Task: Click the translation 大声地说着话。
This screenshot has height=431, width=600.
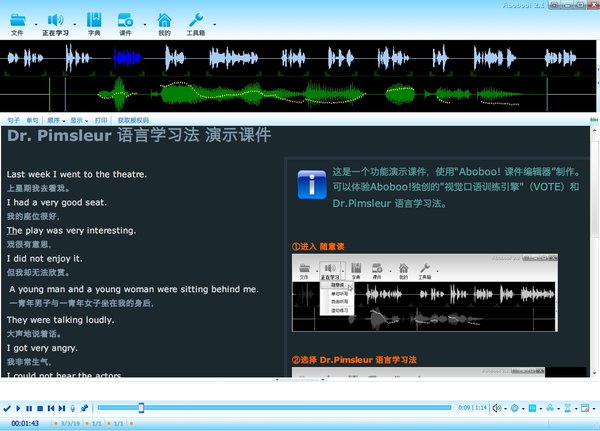Action: point(34,334)
